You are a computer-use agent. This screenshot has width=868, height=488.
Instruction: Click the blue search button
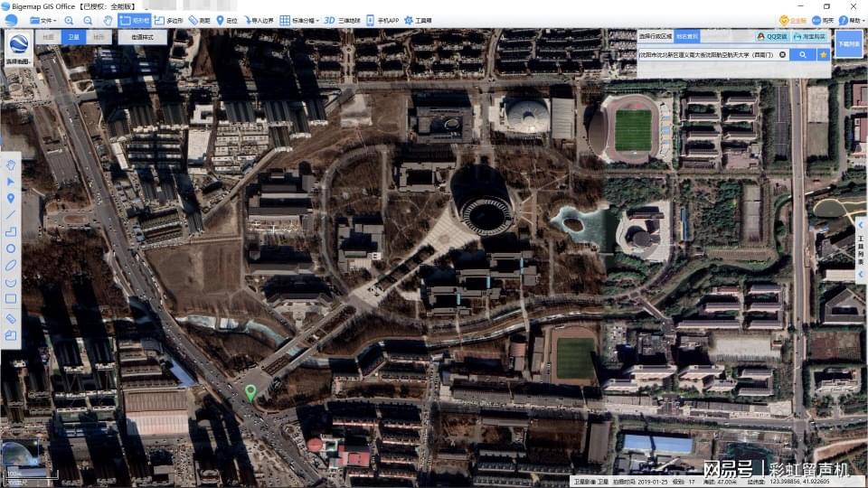pos(802,54)
